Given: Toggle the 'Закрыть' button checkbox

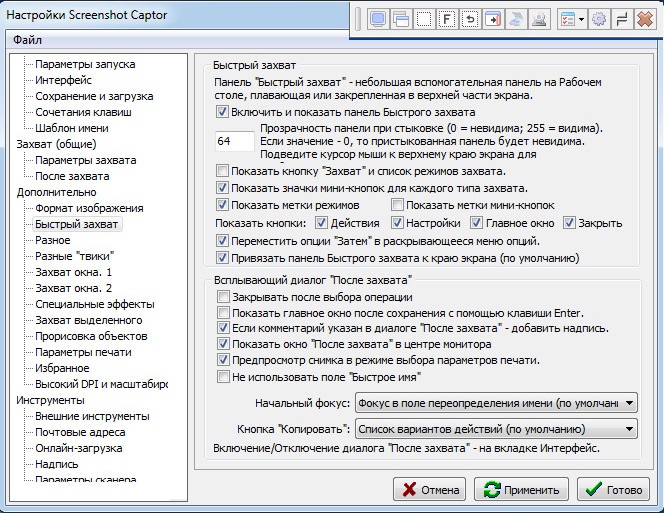Looking at the screenshot, I should 569,223.
